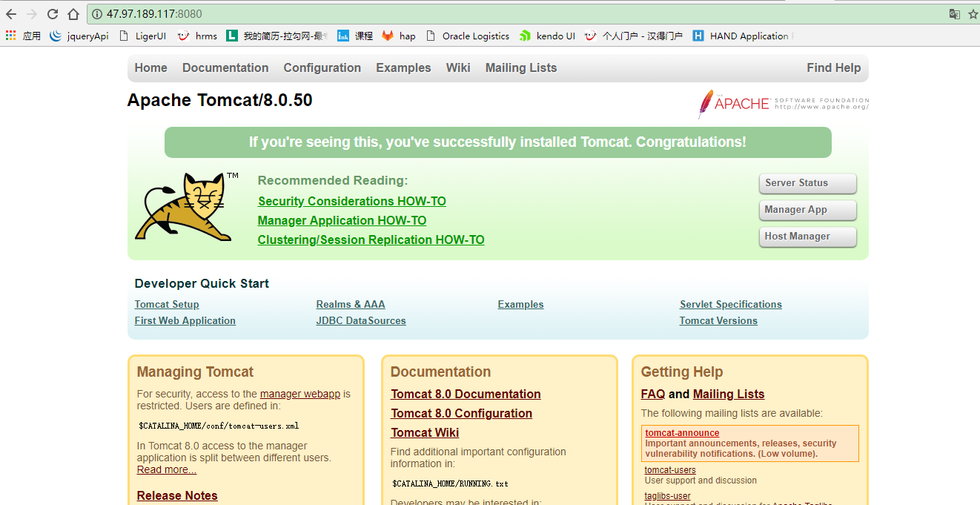Image resolution: width=980 pixels, height=505 pixels.
Task: Open the tomcat-users mailing list link
Action: [670, 470]
